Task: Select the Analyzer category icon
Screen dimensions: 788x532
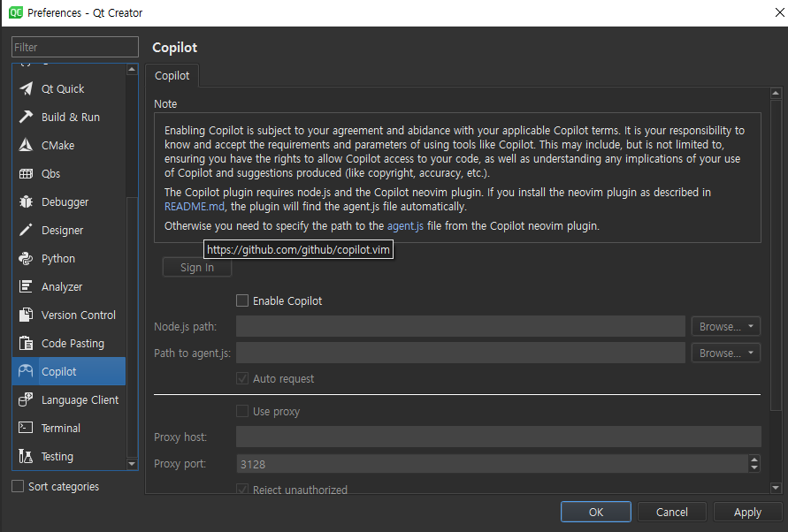Action: 26,286
